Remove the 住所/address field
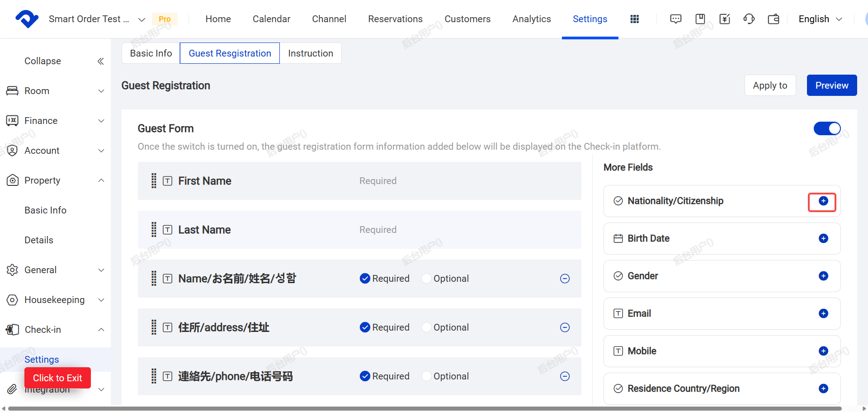The width and height of the screenshot is (868, 412). pyautogui.click(x=565, y=327)
